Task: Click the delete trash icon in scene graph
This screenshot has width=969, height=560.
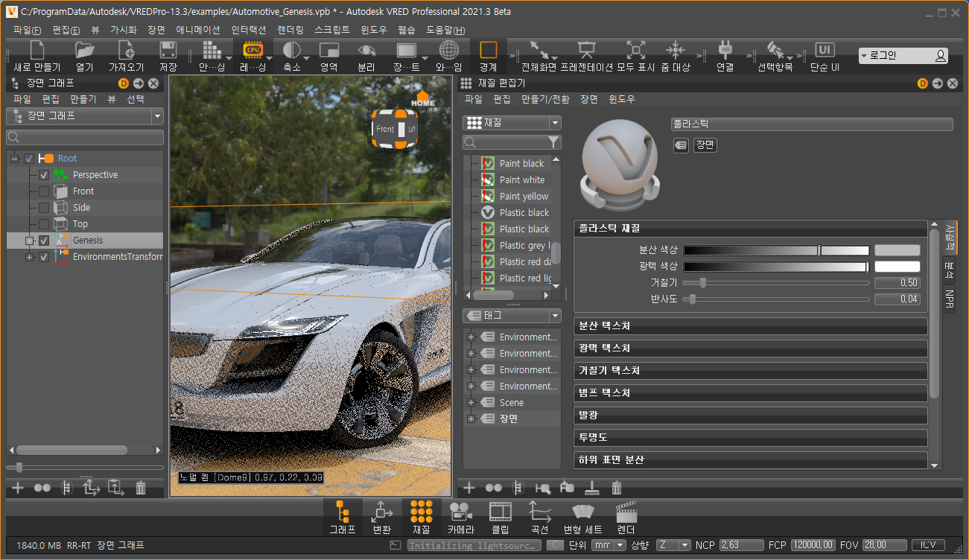Action: [141, 489]
